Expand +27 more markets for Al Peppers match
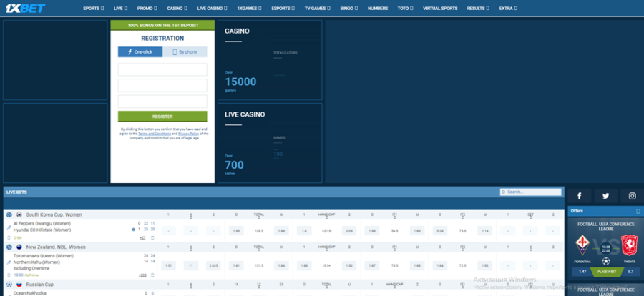644x296 pixels. [x=142, y=237]
